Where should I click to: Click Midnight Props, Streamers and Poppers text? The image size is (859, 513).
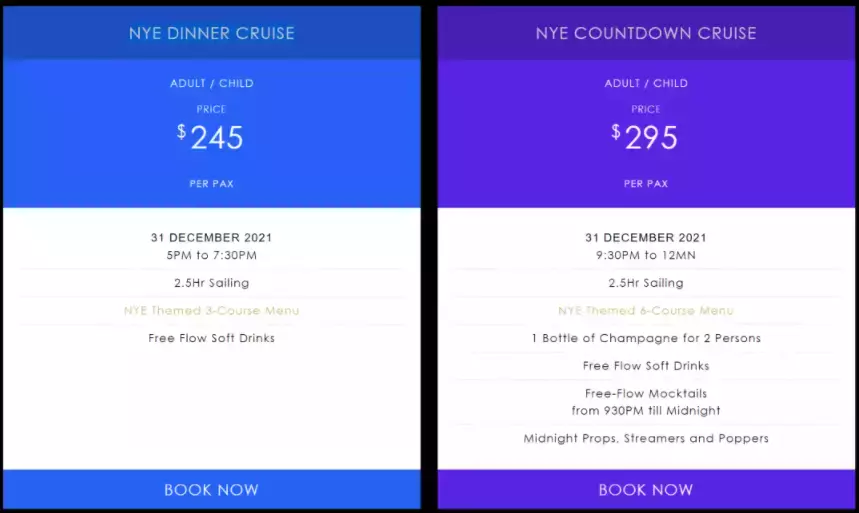645,438
